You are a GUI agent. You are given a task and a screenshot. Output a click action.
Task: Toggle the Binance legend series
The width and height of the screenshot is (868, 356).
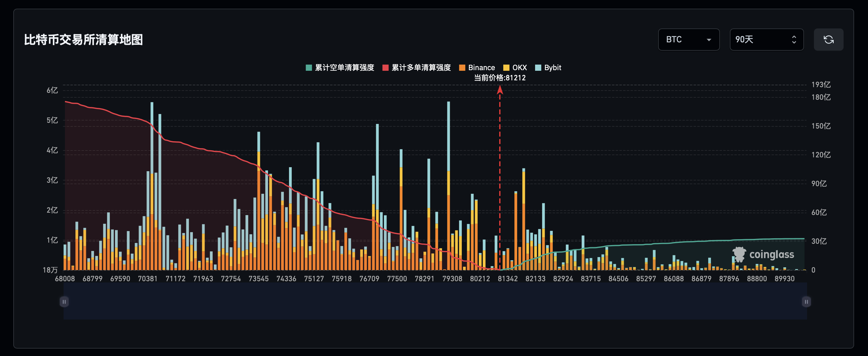click(x=477, y=68)
